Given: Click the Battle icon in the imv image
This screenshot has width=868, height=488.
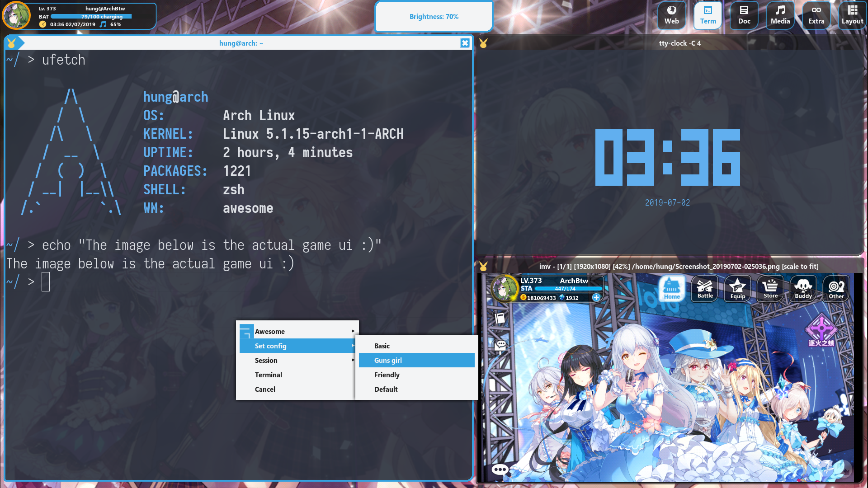Looking at the screenshot, I should tap(705, 289).
